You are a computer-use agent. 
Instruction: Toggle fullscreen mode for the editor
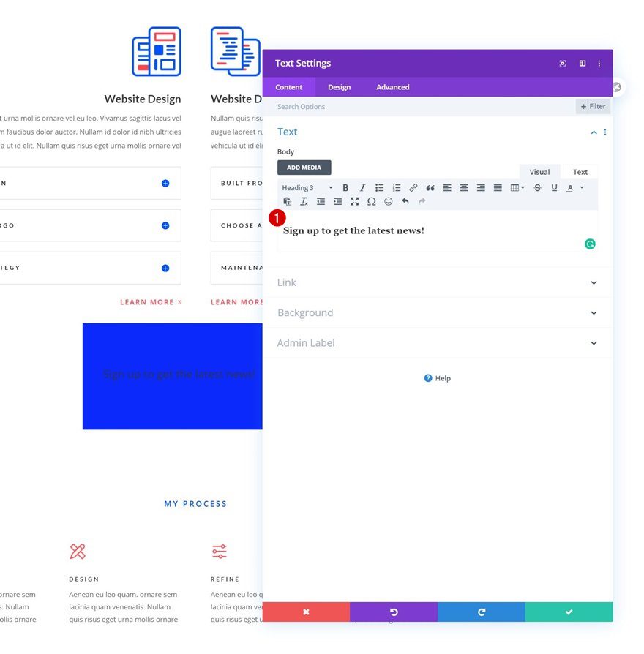pyautogui.click(x=354, y=201)
